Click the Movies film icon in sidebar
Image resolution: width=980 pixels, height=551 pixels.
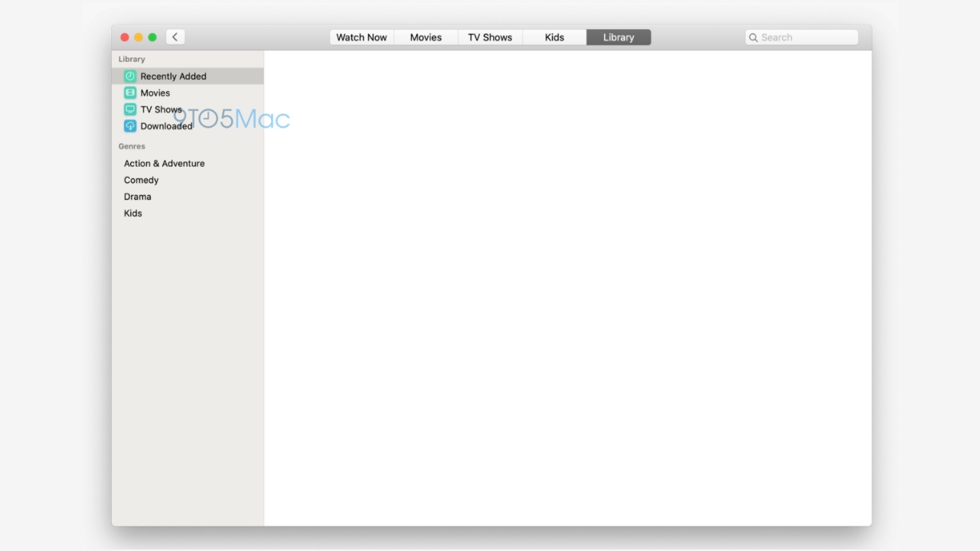coord(130,93)
